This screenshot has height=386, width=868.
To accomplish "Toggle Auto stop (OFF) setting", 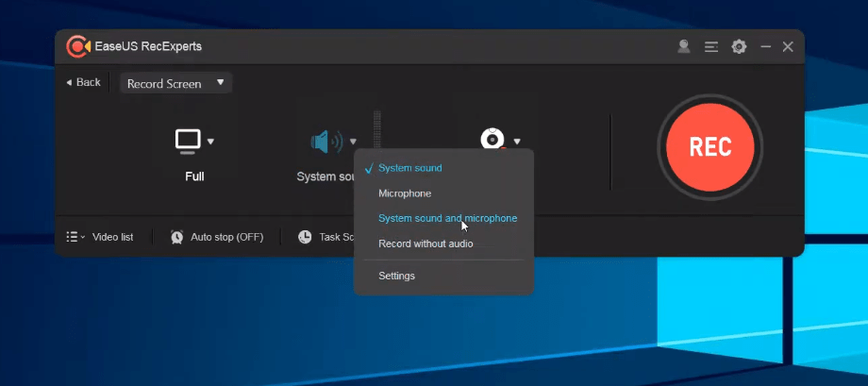I will pos(227,237).
